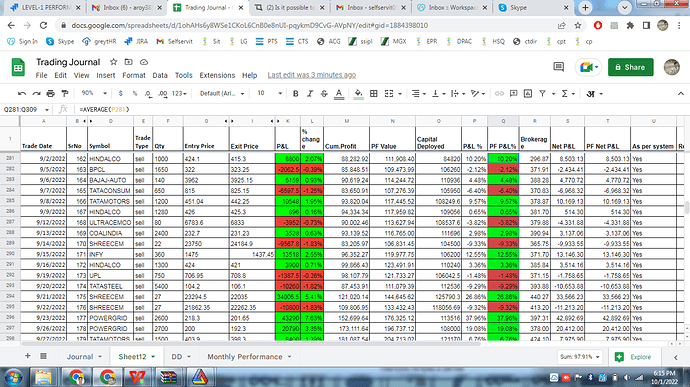Open the Fill color picker
The height and width of the screenshot is (387, 690).
(x=359, y=93)
